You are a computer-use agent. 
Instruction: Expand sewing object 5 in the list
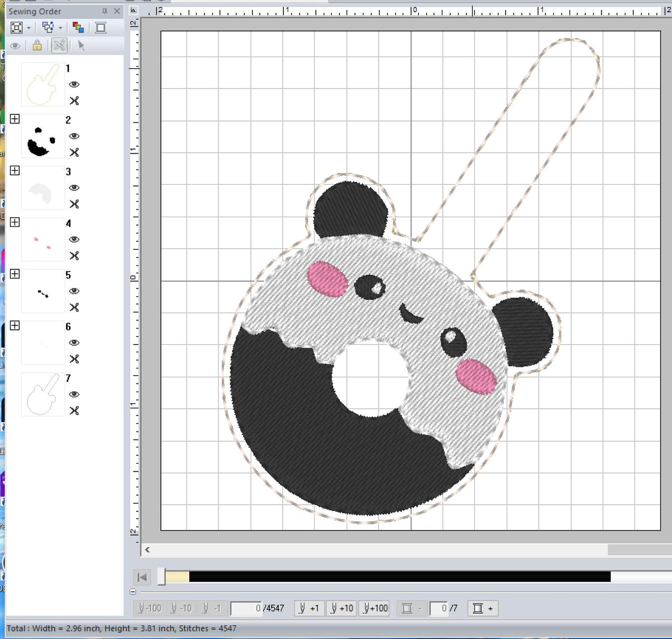click(x=15, y=274)
